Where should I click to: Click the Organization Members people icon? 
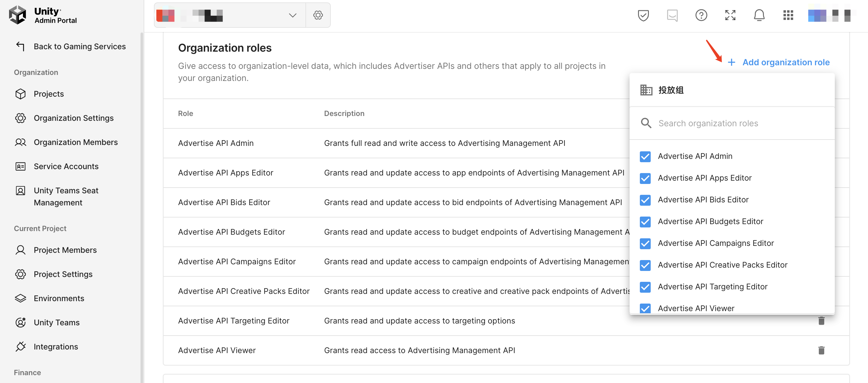[x=21, y=142]
